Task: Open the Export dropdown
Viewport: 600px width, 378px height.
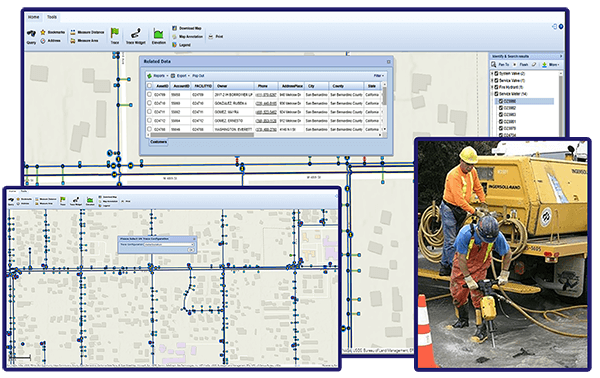Action: [x=180, y=76]
